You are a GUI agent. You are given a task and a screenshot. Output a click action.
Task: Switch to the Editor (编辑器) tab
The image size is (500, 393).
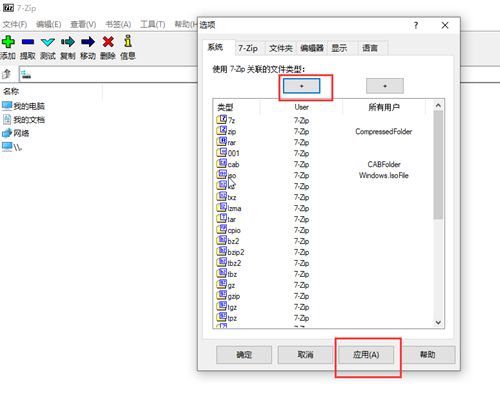pos(312,48)
